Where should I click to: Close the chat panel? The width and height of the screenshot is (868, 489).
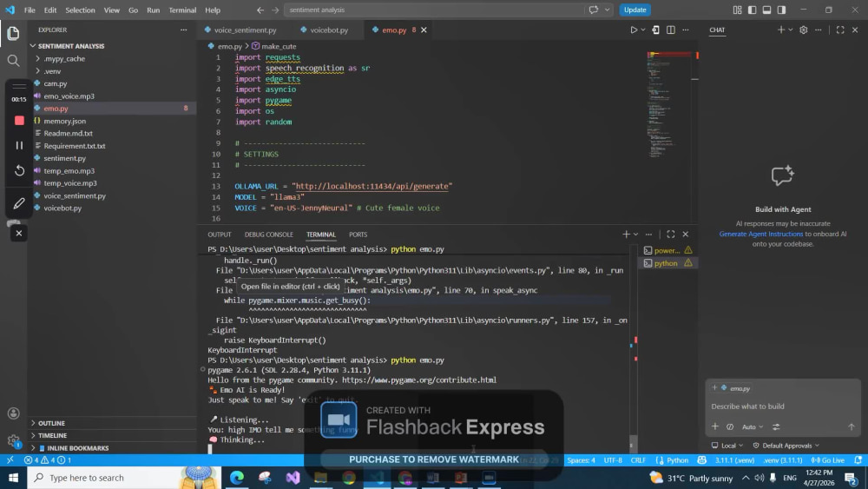[x=855, y=30]
